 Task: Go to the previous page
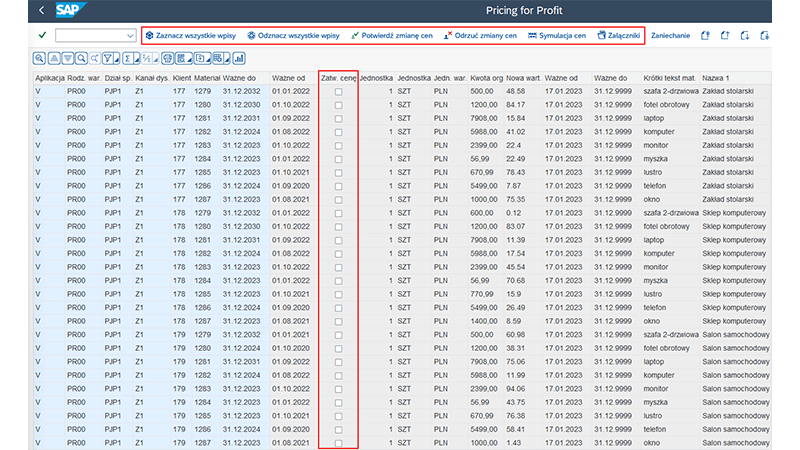725,35
